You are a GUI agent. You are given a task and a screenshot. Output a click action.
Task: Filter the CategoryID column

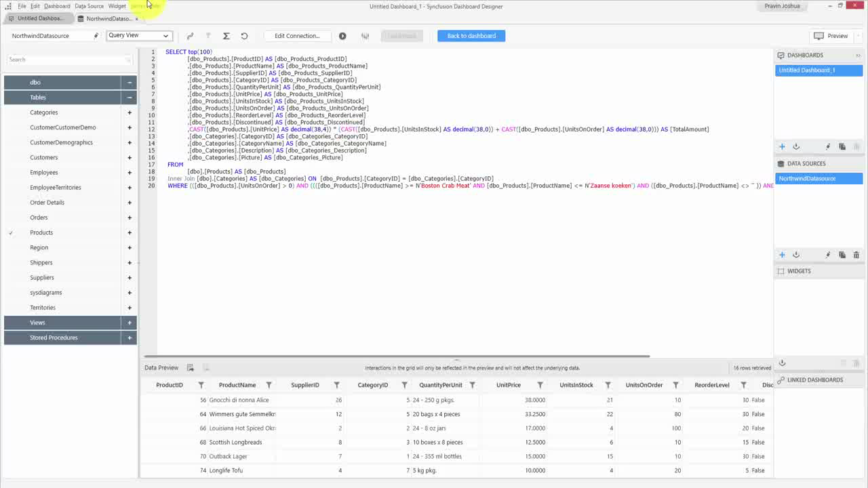404,385
